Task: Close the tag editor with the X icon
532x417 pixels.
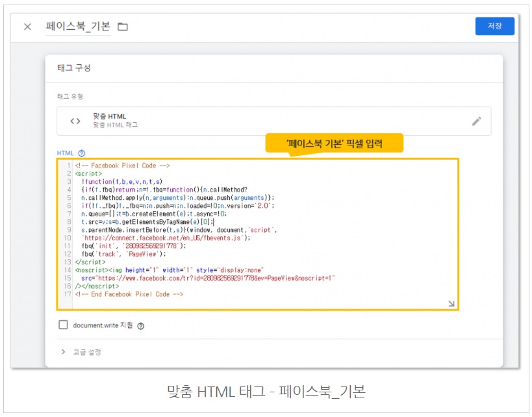Action: [27, 27]
